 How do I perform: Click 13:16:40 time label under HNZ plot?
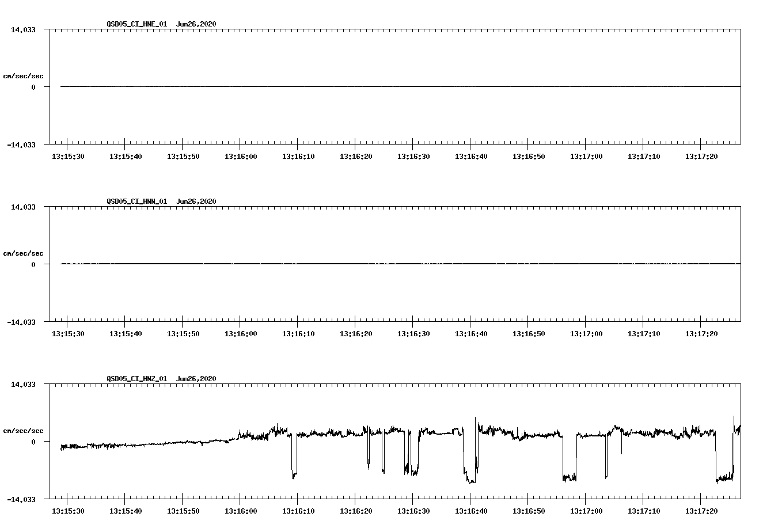pyautogui.click(x=471, y=511)
